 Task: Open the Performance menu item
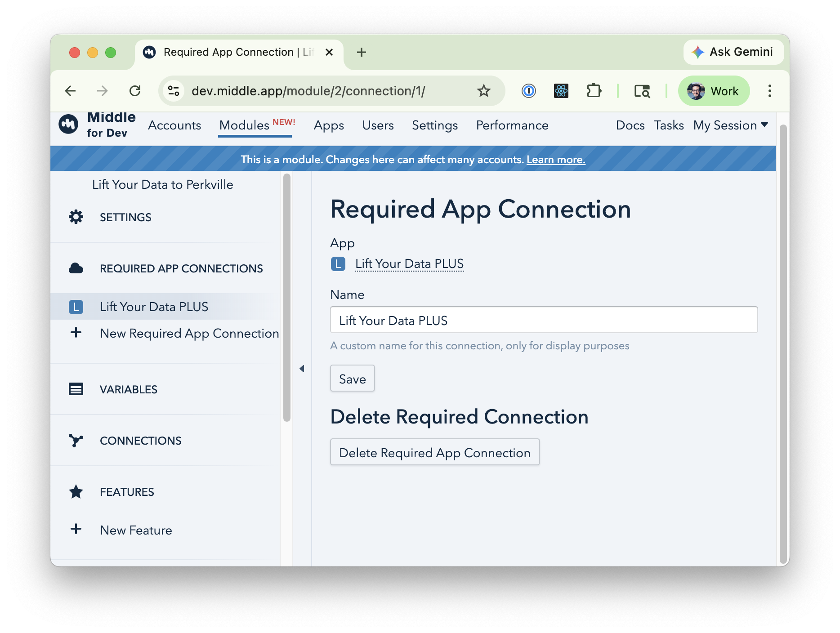pos(512,125)
